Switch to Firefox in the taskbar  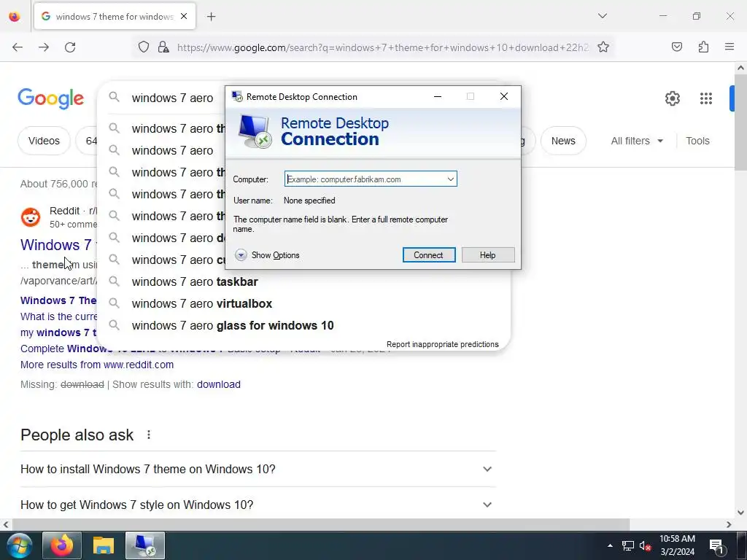click(61, 545)
